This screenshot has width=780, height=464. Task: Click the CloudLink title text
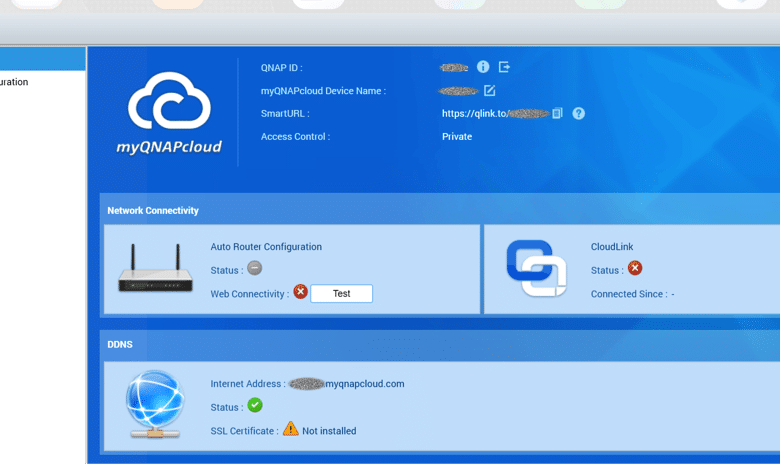(612, 247)
